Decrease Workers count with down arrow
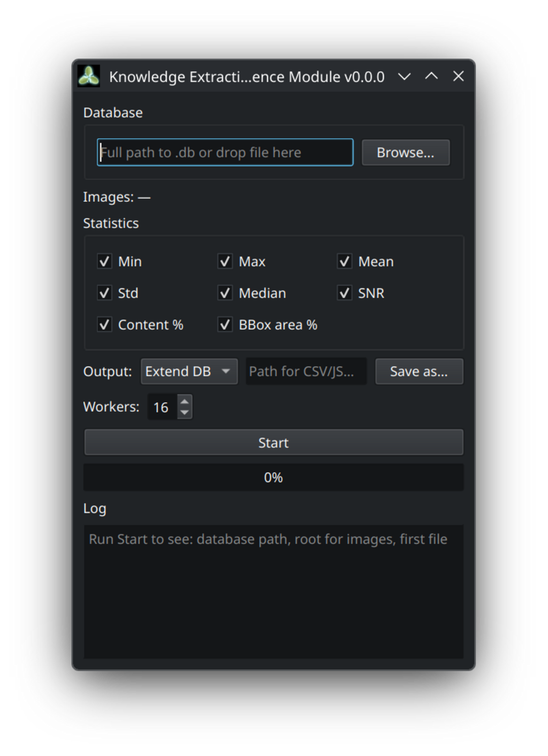Screen dimensions: 548x756 point(185,413)
